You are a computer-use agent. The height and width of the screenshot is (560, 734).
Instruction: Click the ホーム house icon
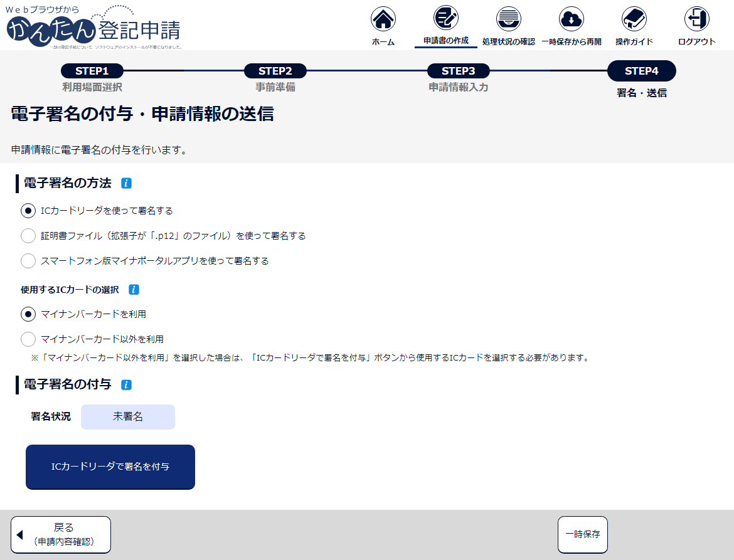click(383, 19)
